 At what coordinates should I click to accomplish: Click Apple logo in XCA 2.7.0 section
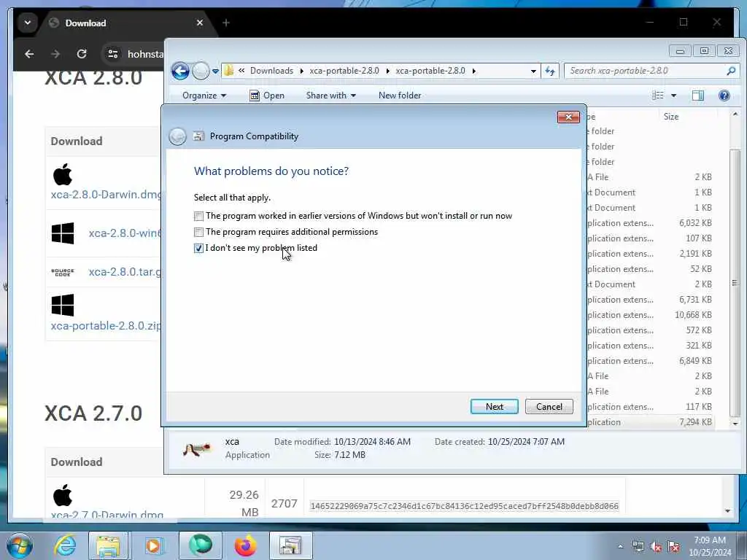[63, 495]
